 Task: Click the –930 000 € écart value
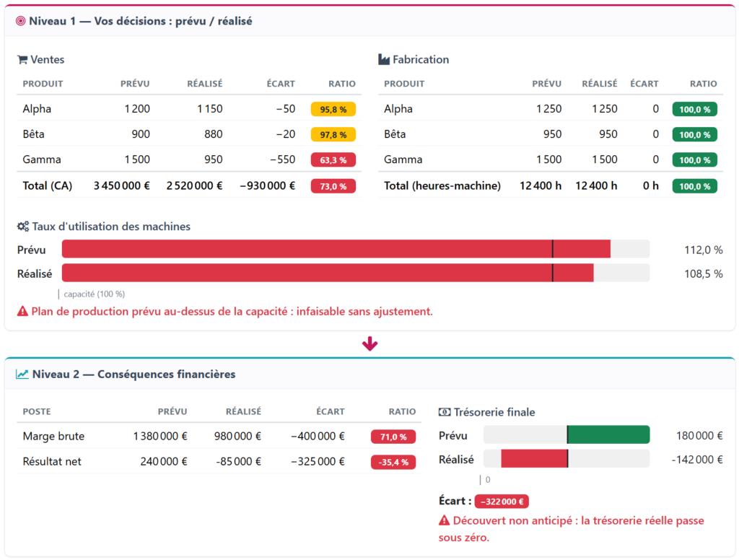tap(267, 185)
